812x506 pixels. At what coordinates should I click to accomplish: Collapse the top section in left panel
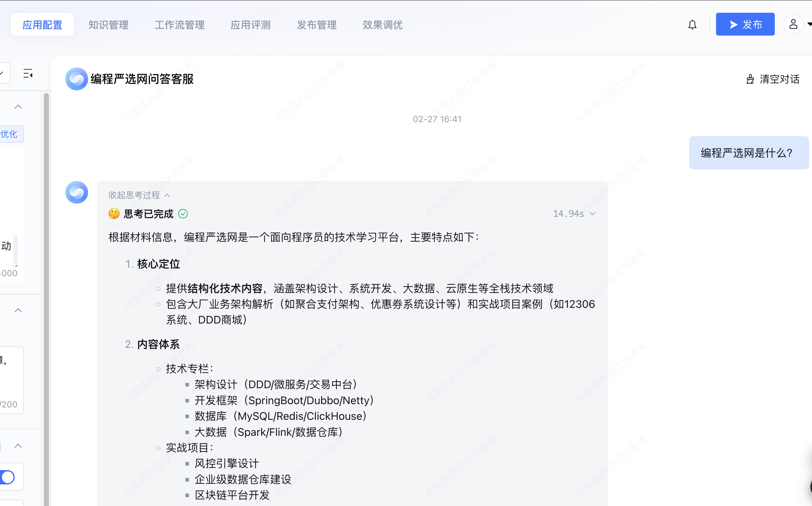pos(18,107)
